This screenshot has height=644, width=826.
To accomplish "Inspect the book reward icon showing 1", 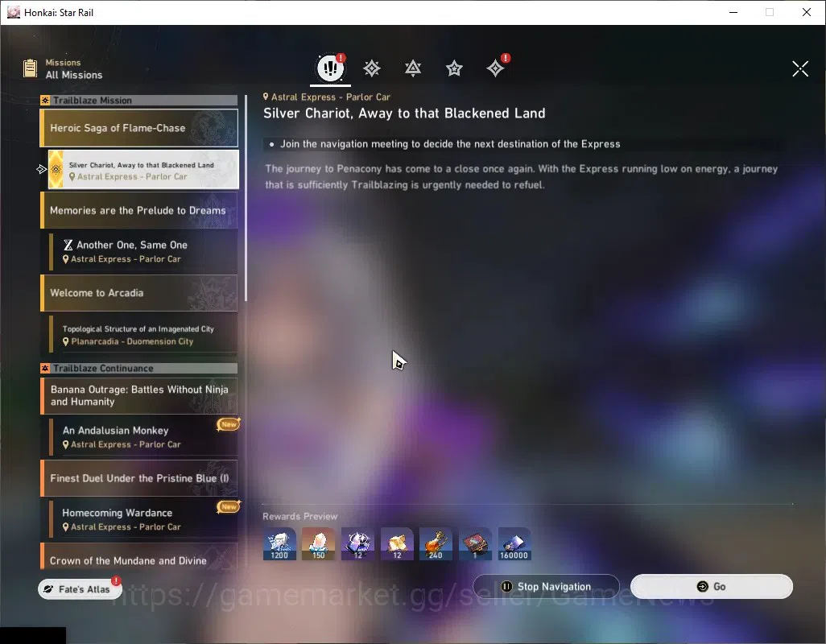I will [475, 544].
